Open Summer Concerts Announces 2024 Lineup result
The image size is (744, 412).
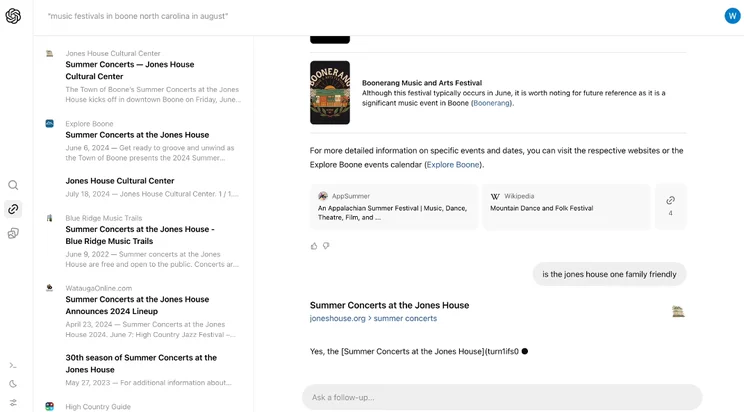click(x=137, y=305)
